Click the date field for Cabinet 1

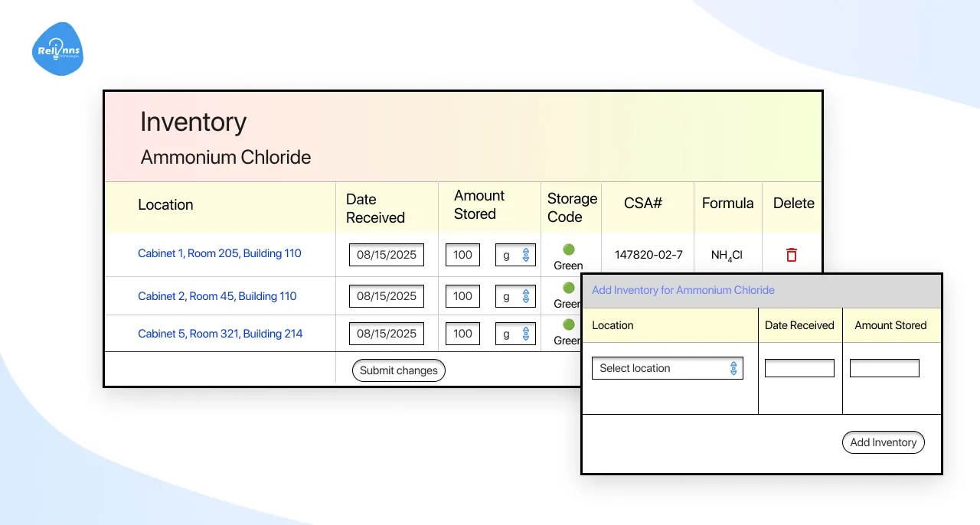click(x=386, y=254)
